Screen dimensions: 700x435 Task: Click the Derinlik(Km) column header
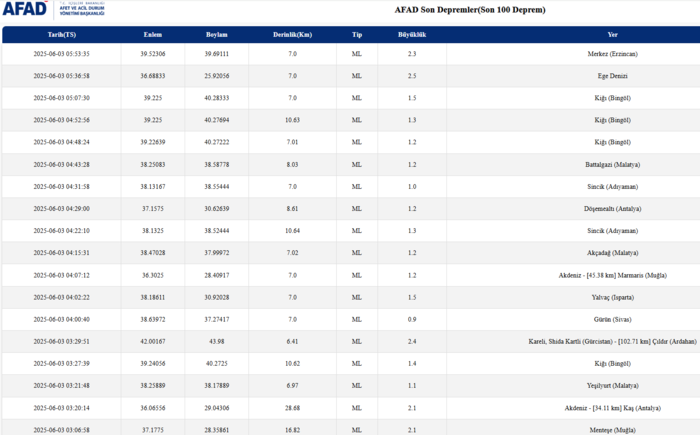292,35
